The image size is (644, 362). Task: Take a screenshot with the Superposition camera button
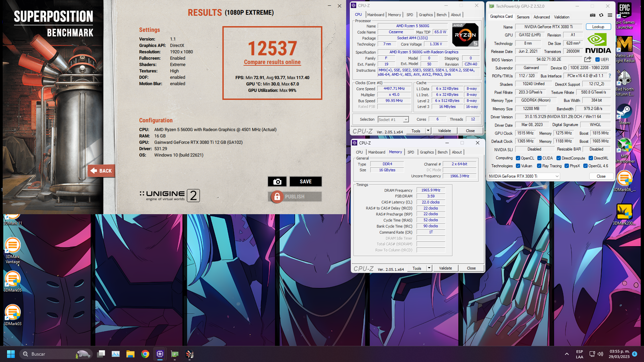(277, 181)
